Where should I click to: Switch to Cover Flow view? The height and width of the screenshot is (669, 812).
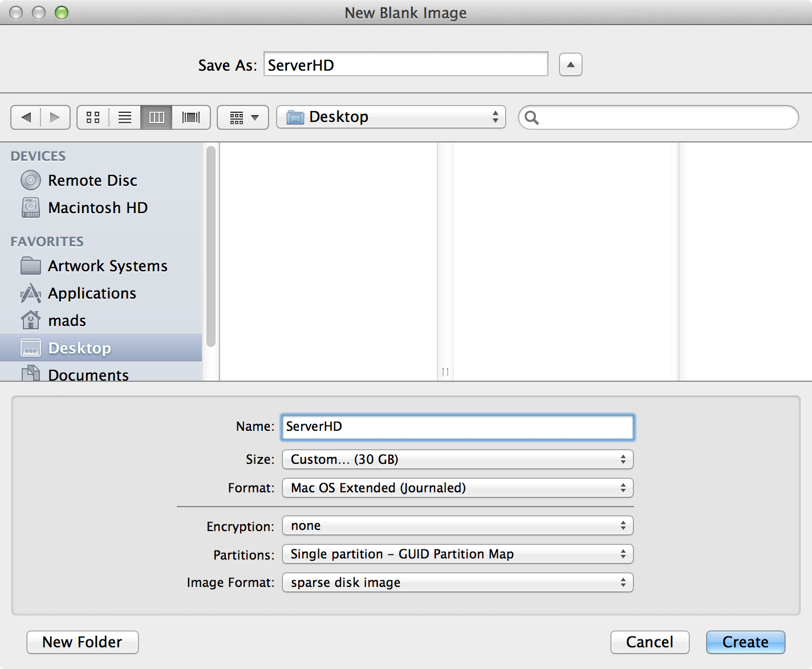pos(190,117)
